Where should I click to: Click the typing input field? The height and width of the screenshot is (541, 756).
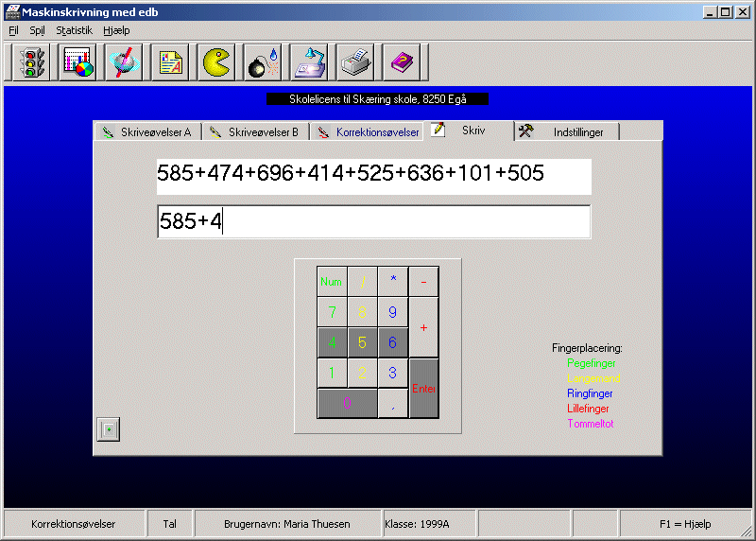tap(373, 222)
